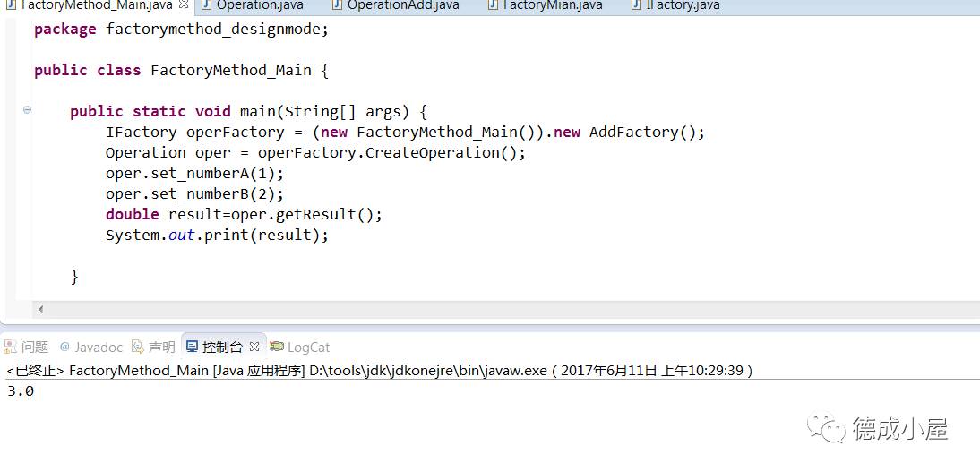Open the 声明 (Declaration) view tab

point(153,347)
